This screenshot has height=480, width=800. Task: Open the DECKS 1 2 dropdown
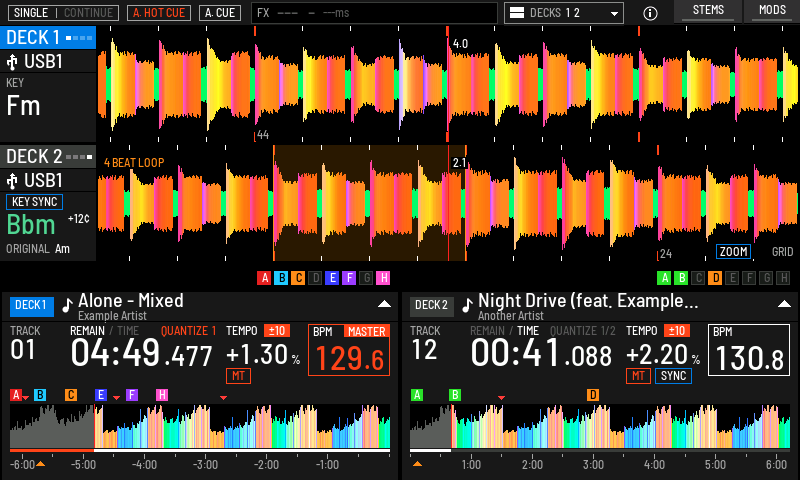(x=564, y=13)
